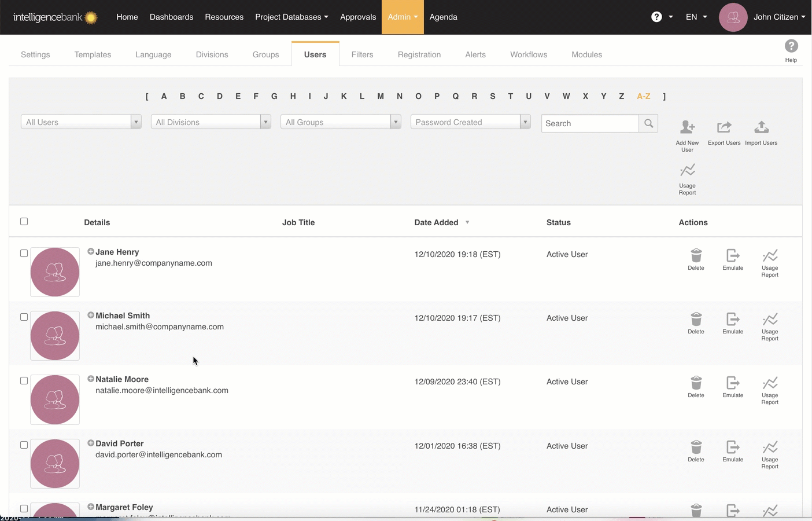This screenshot has width=812, height=521.
Task: Tick the select-all checkbox in table header
Action: (x=24, y=222)
